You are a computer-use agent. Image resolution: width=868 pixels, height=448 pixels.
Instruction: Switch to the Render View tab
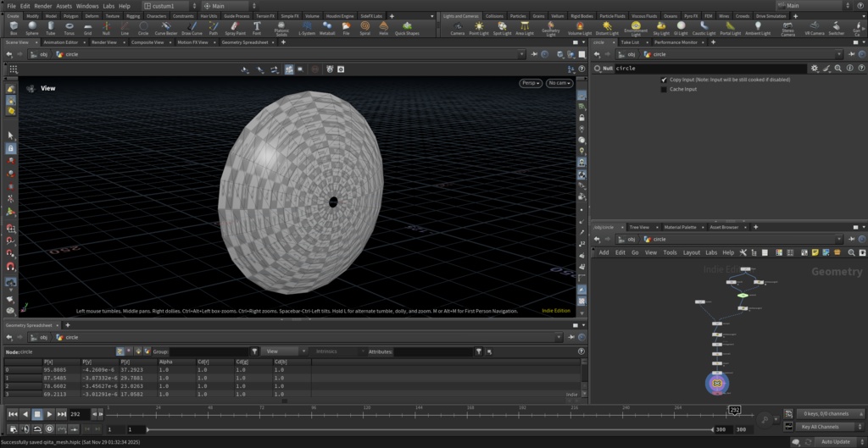coord(104,42)
